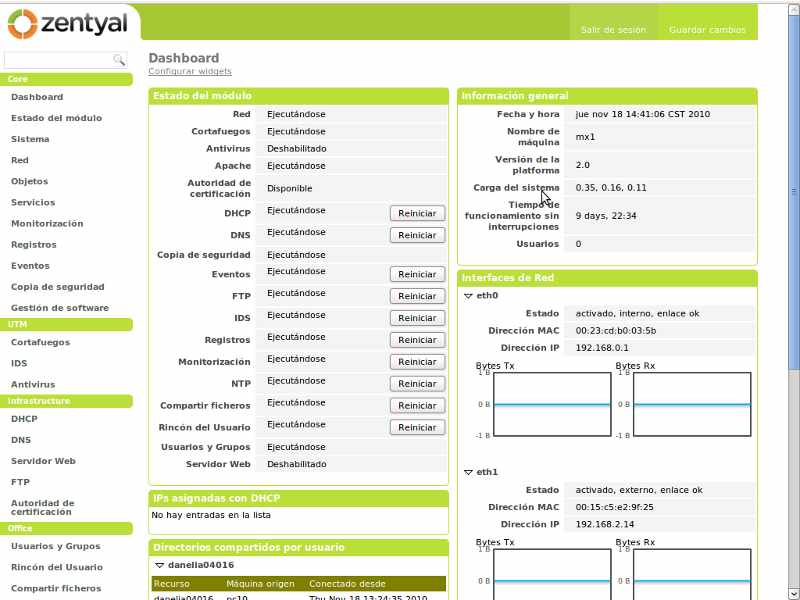Click Guardar cambios in header
This screenshot has width=800, height=600.
(x=707, y=30)
